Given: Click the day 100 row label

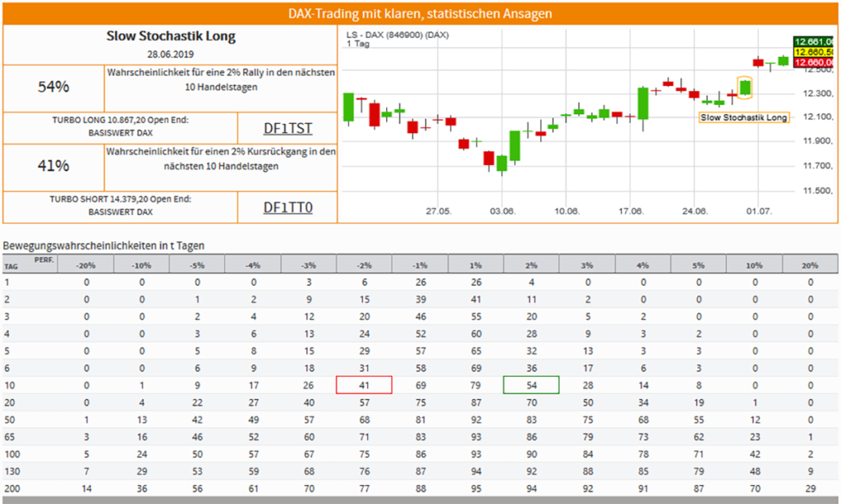Looking at the screenshot, I should 11,454.
